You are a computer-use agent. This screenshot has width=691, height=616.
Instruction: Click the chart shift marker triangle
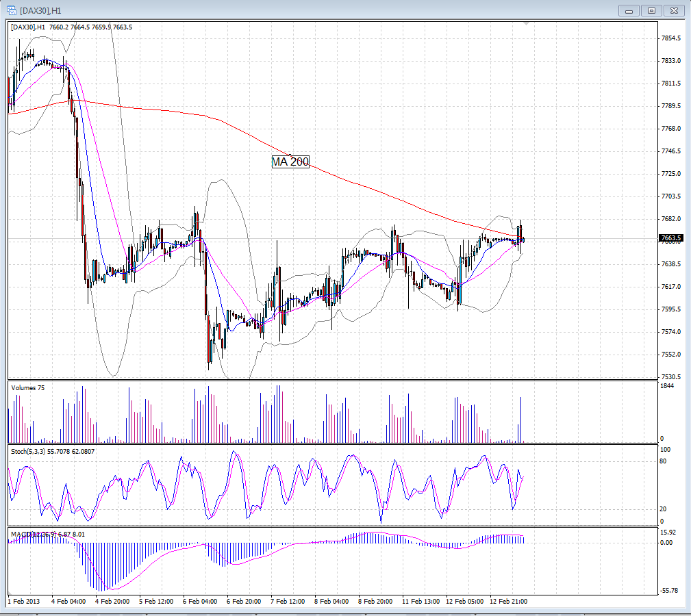pos(526,23)
